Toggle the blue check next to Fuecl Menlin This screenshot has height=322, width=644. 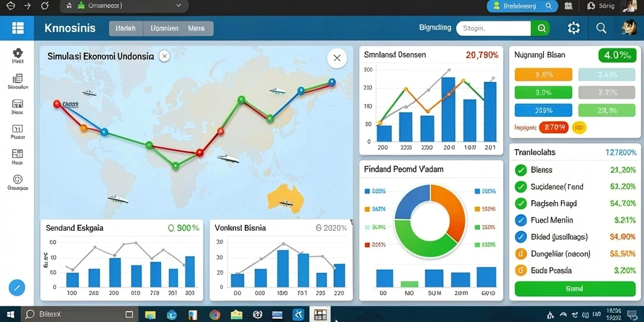pos(521,220)
